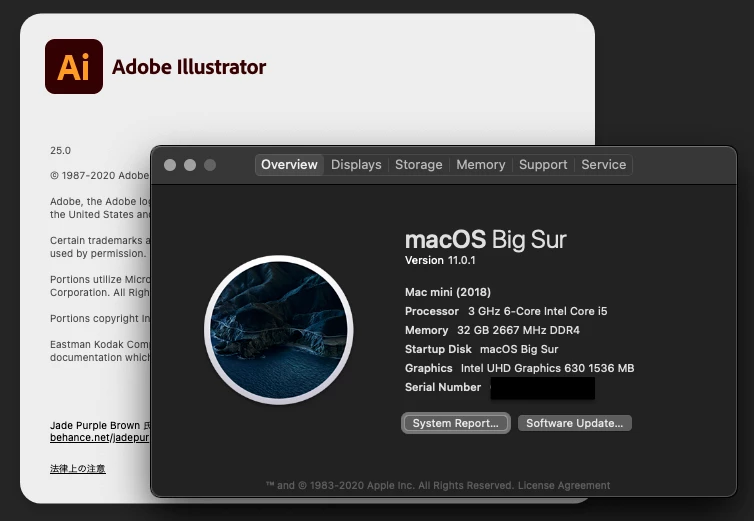Open the Support tab
Screen dimensions: 754x521
543,165
